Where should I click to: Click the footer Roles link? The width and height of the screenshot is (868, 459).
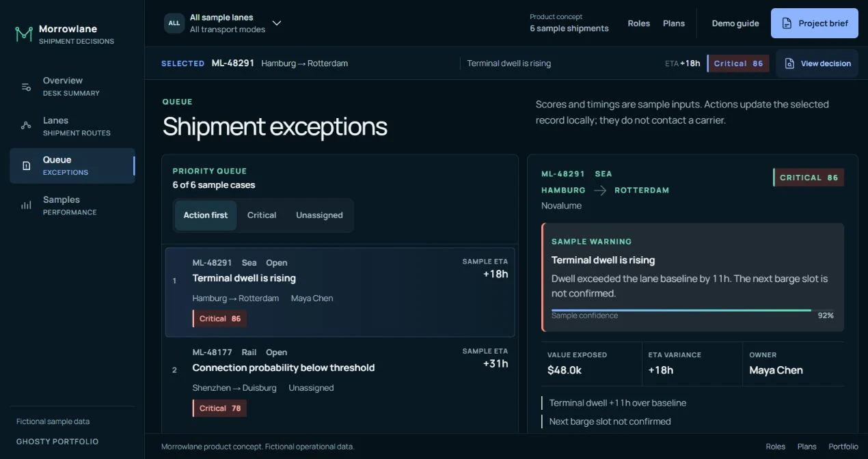776,447
